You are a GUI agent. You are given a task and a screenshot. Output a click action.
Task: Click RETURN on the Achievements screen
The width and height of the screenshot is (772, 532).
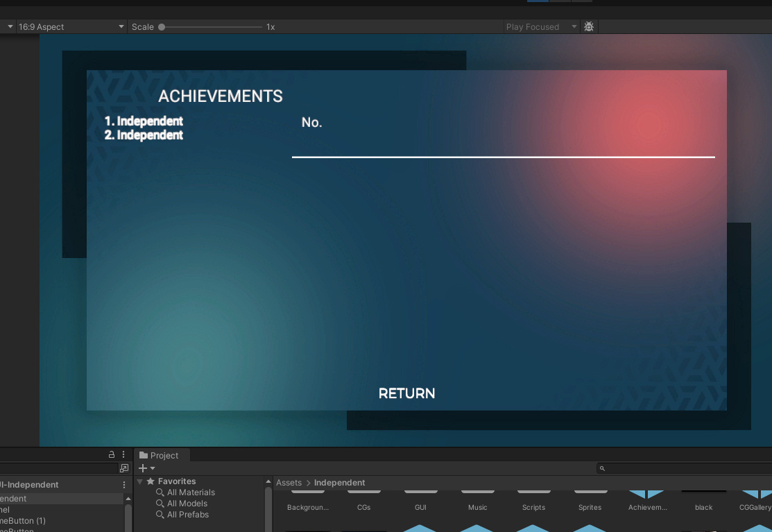coord(406,393)
